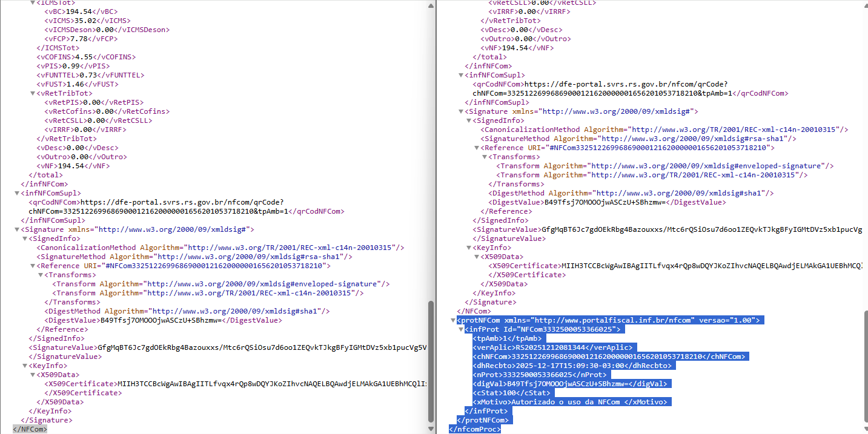Image resolution: width=868 pixels, height=434 pixels.
Task: Collapse the vRetTribTot node in left pane
Action: [x=32, y=94]
